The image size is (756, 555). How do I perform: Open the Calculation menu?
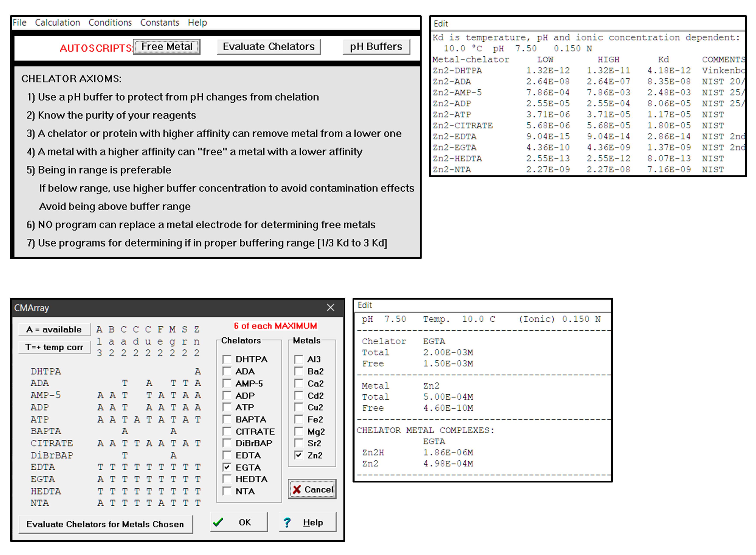click(x=57, y=23)
